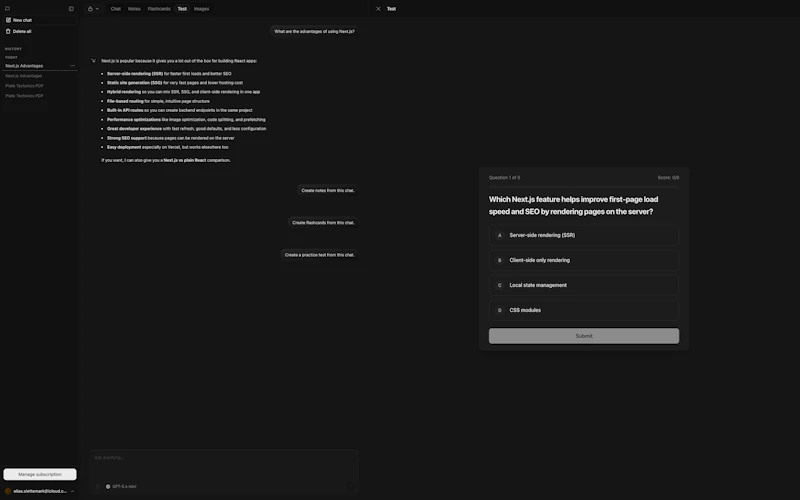
Task: Click the quiz question about first-page load speed
Action: click(x=573, y=205)
